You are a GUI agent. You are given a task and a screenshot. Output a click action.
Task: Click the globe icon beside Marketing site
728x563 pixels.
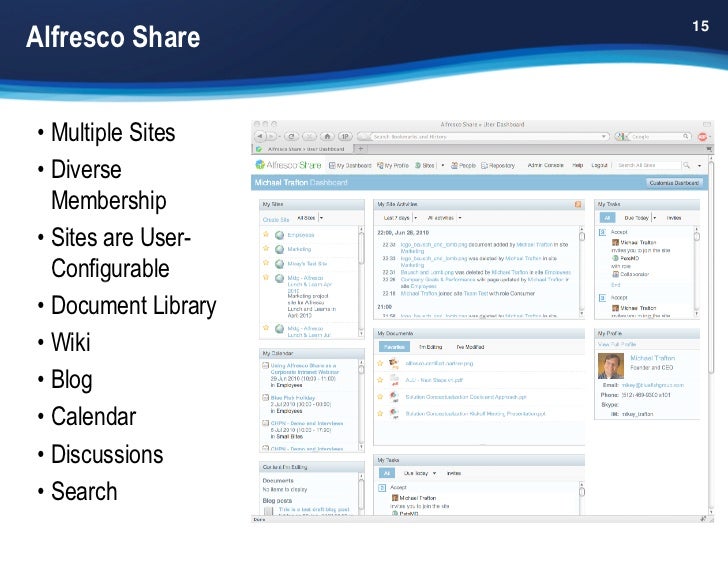279,249
